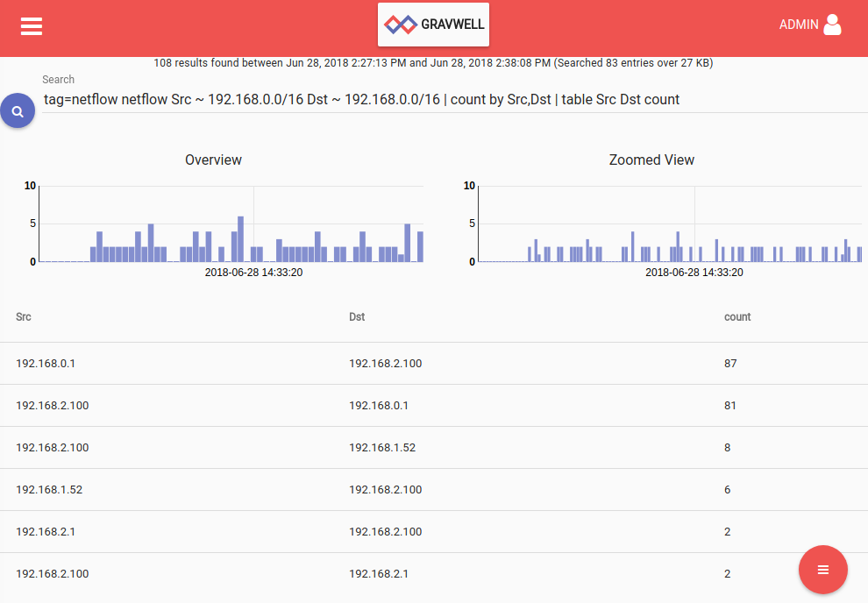Click the Overview chart title

(213, 160)
